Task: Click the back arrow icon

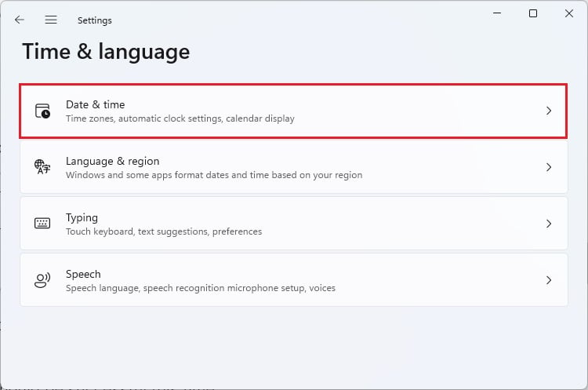Action: coord(19,20)
